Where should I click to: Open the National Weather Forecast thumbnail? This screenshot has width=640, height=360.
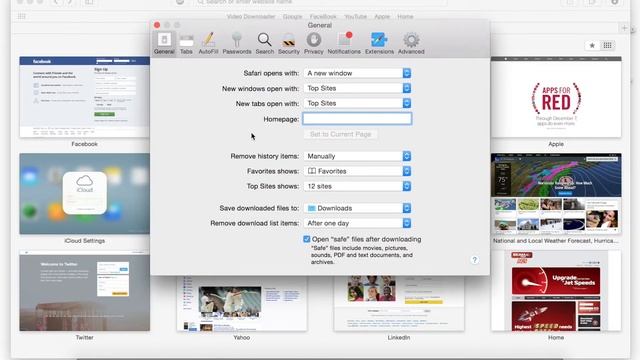point(556,194)
